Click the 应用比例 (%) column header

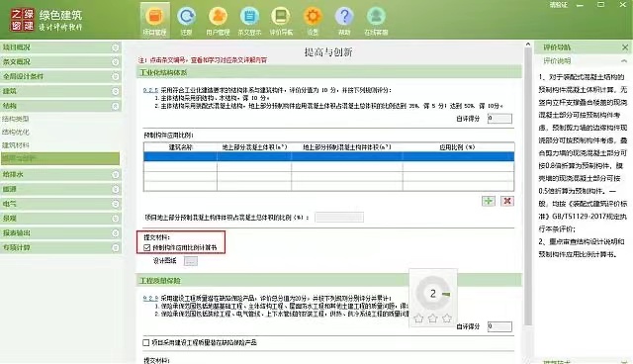(458, 147)
